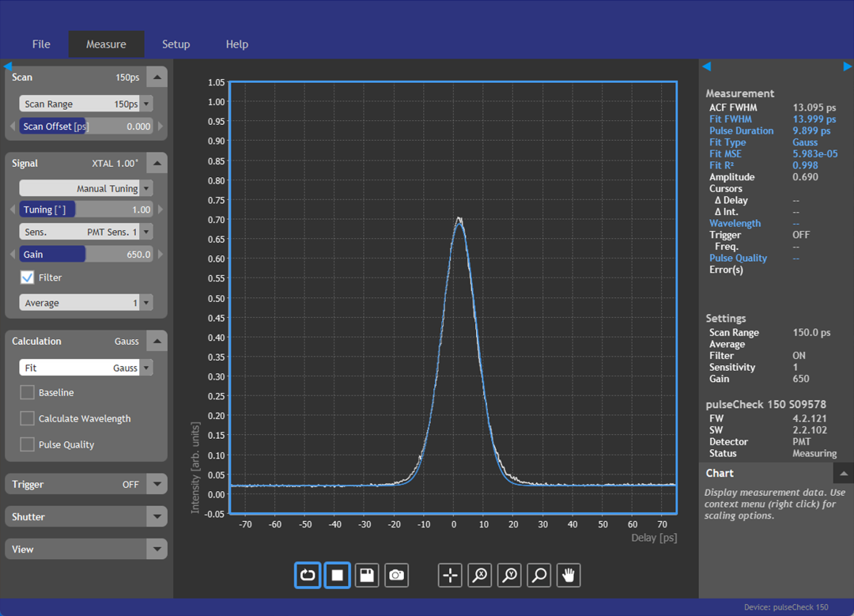Switch to the Setup tab
The image size is (854, 616).
pyautogui.click(x=176, y=44)
